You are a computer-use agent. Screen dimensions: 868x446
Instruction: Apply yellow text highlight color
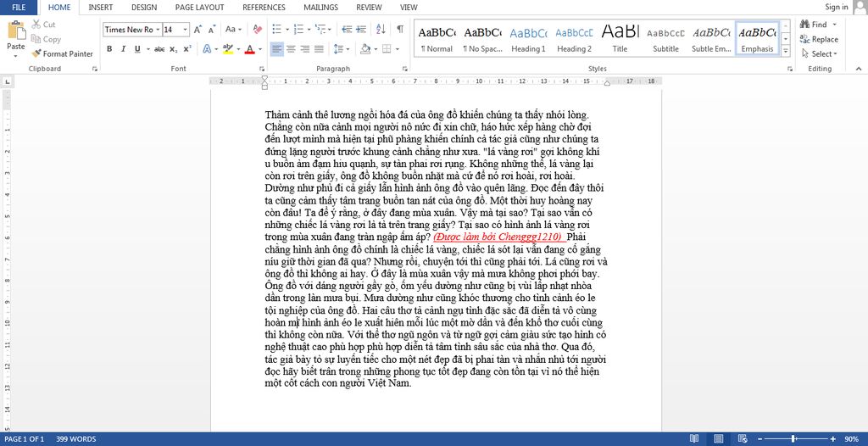(x=227, y=49)
